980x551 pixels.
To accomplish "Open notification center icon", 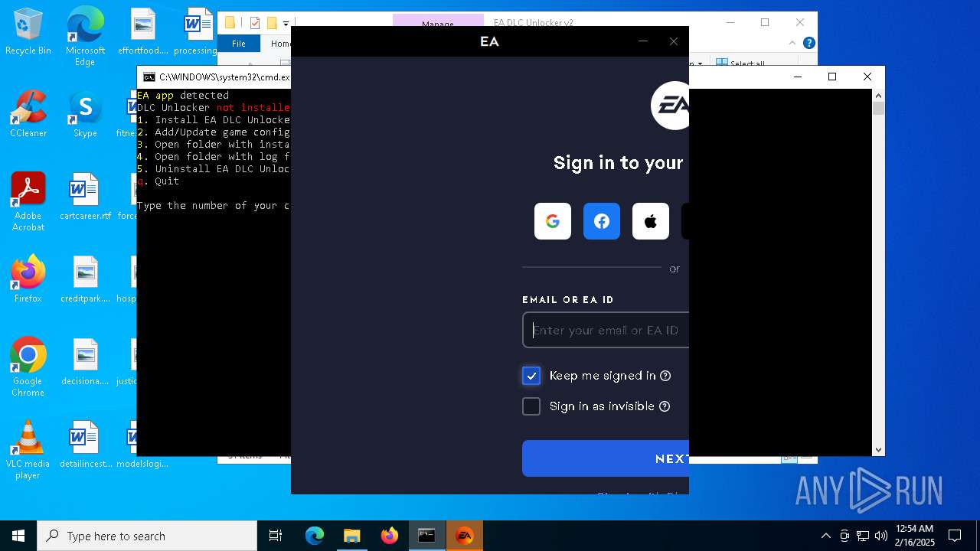I will [x=955, y=536].
